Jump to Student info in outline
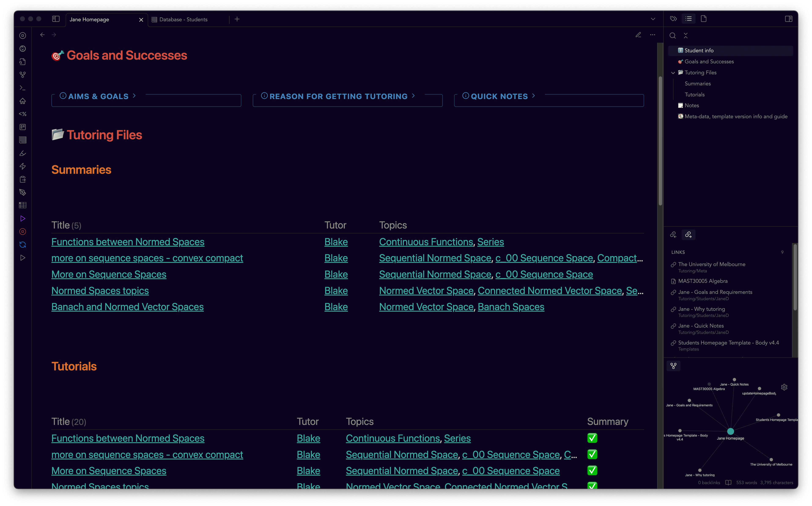This screenshot has width=812, height=506. click(730, 51)
